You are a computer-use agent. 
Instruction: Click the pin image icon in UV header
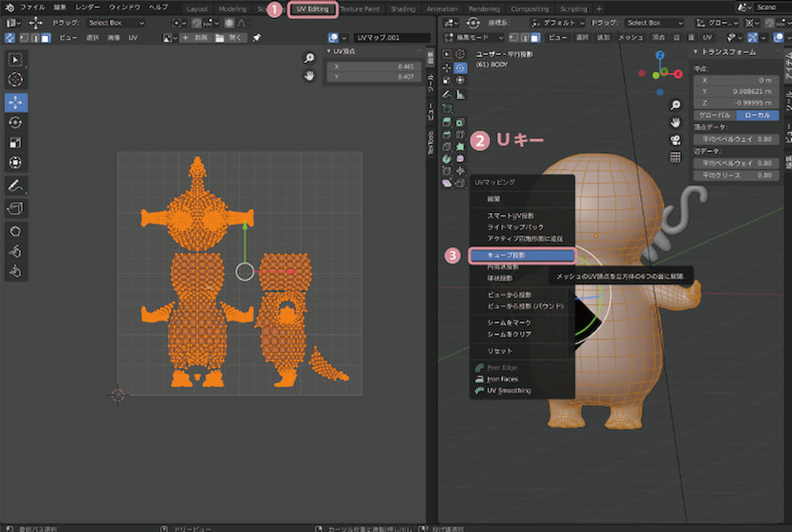pos(256,38)
